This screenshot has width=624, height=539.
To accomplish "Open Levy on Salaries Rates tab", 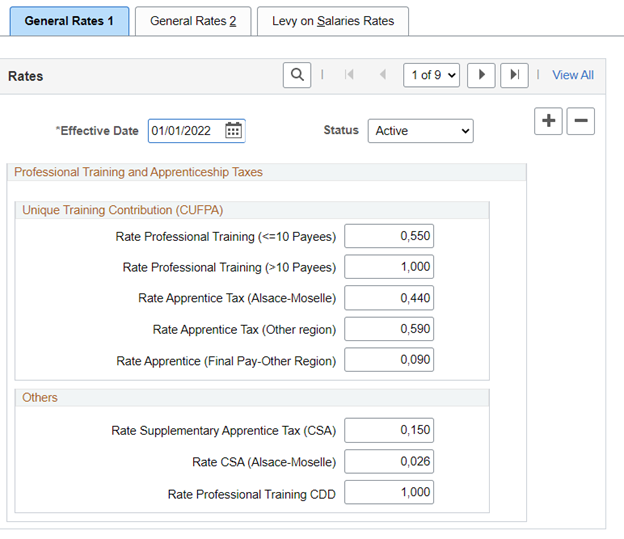I will coord(333,21).
